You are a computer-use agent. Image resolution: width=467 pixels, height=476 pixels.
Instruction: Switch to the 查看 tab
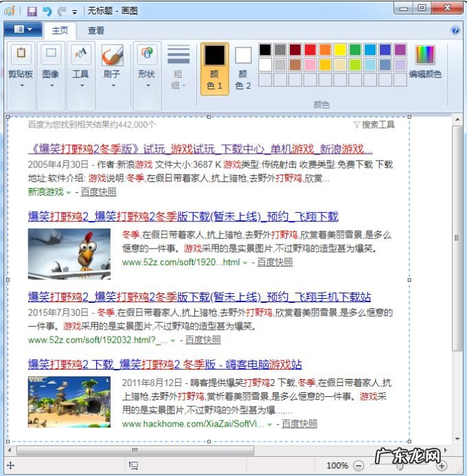point(96,30)
